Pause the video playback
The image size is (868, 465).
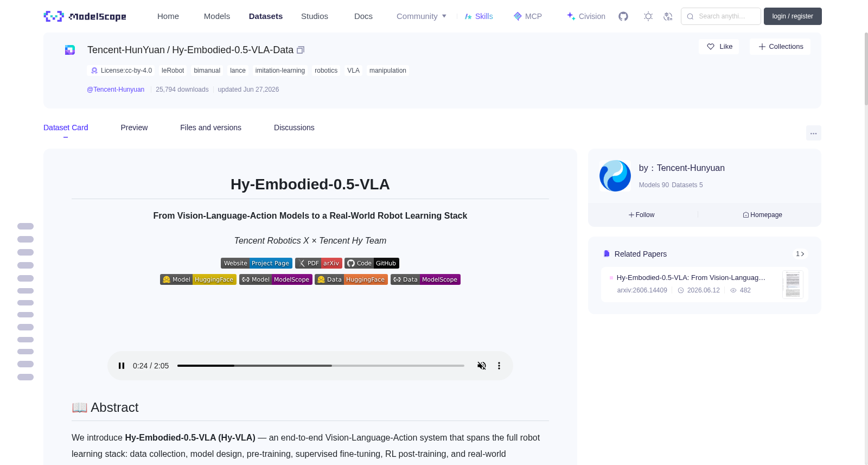(x=122, y=366)
